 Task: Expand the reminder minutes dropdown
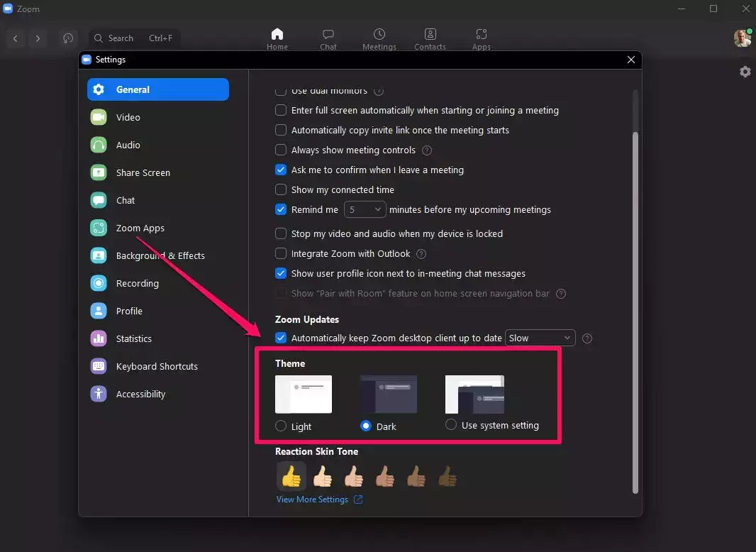click(365, 210)
